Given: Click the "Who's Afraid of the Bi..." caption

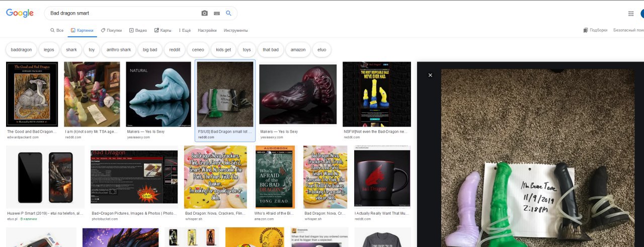Looking at the screenshot, I should [275, 214].
